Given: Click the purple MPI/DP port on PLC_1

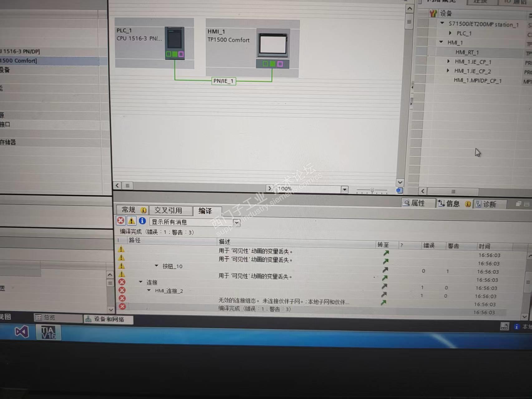Looking at the screenshot, I should click(181, 54).
